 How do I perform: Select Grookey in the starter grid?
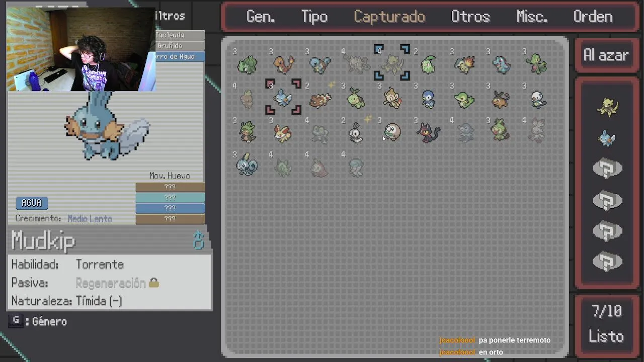pos(501,131)
